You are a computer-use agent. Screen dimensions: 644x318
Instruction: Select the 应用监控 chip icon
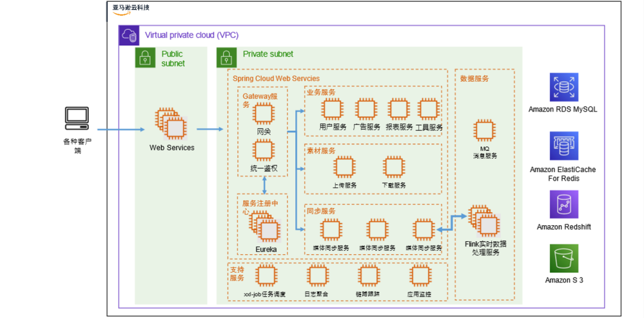click(421, 276)
